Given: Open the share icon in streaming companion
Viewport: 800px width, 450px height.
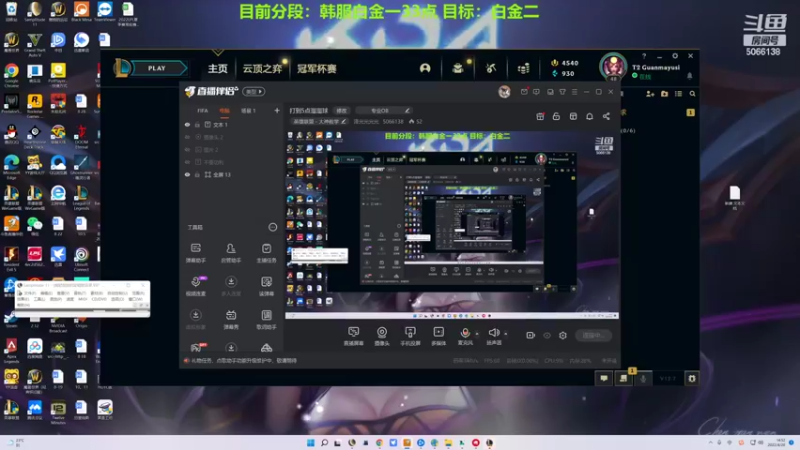Looking at the screenshot, I should pyautogui.click(x=606, y=116).
